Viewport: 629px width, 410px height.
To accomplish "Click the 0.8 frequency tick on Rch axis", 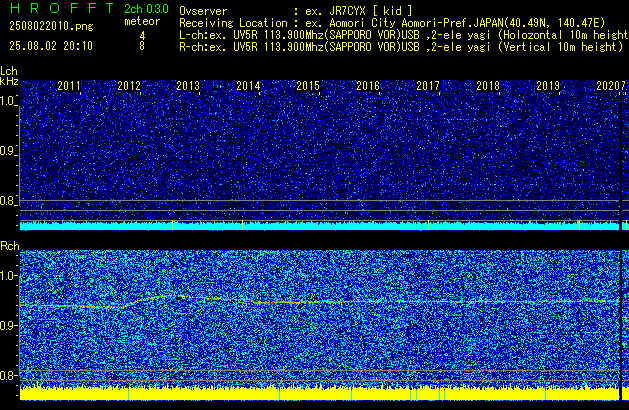I will pos(9,375).
